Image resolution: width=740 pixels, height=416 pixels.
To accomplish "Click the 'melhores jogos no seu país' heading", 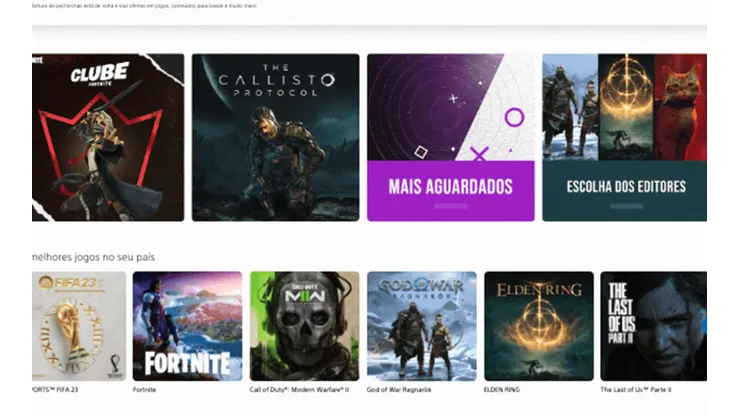I will pyautogui.click(x=93, y=257).
